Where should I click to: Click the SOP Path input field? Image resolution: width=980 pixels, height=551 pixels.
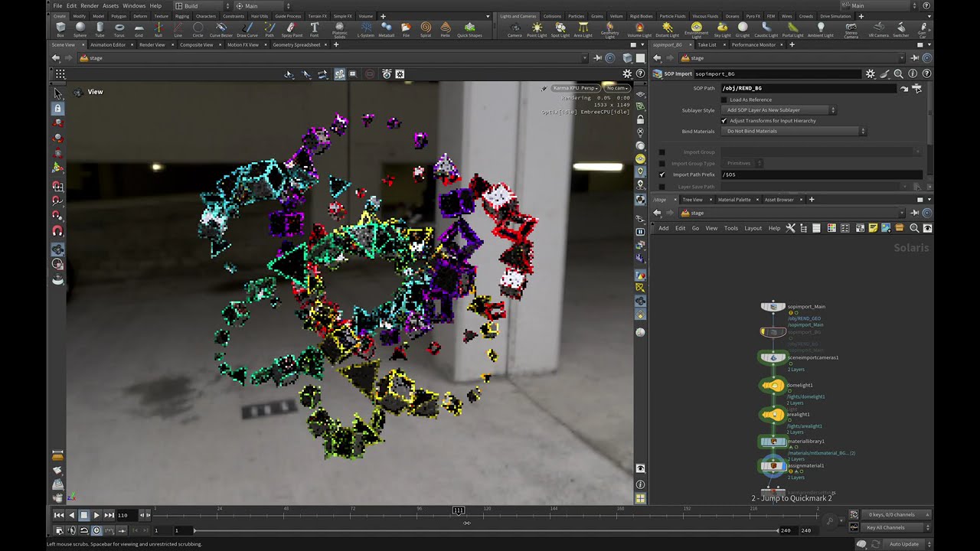[808, 88]
